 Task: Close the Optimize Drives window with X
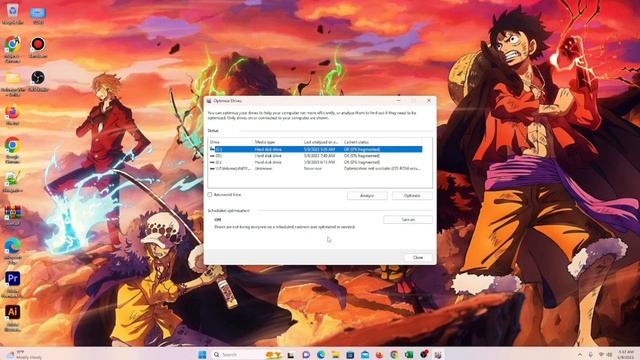429,100
